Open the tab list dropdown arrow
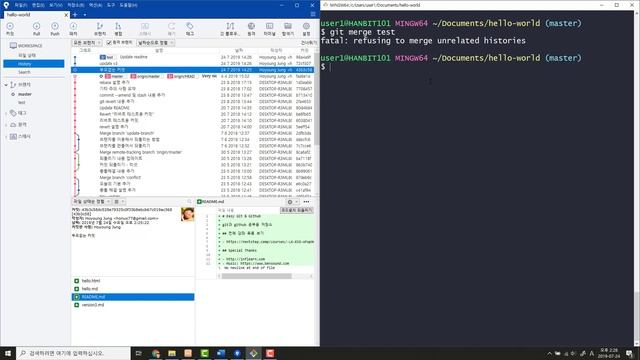Viewport: 640px width, 360px height. coord(84,15)
